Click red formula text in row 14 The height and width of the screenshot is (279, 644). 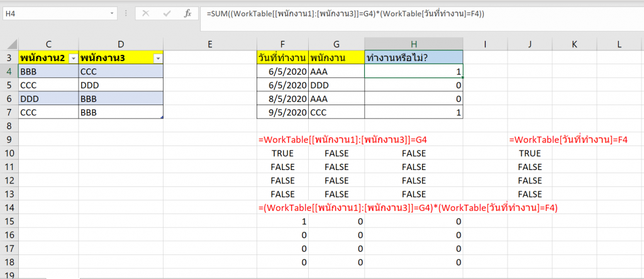[x=408, y=208]
